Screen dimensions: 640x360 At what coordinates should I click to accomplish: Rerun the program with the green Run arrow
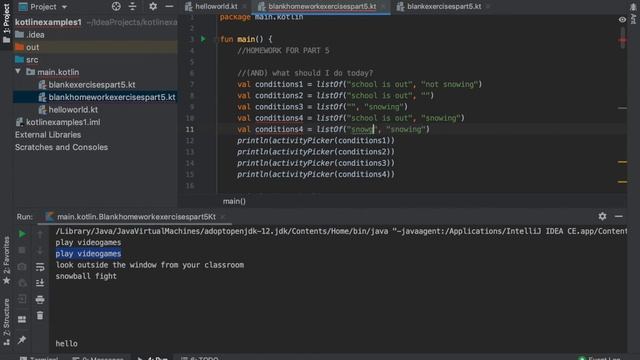tap(22, 234)
